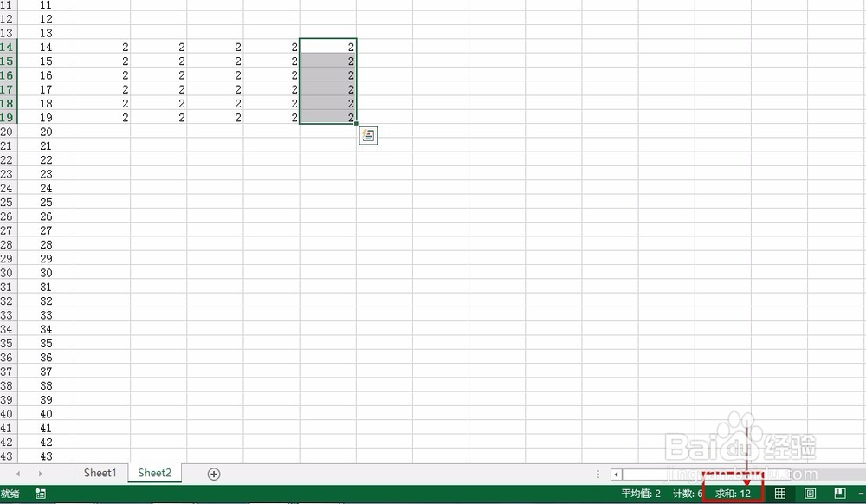Image resolution: width=866 pixels, height=504 pixels.
Task: Select row header 25
Action: pyautogui.click(x=7, y=202)
